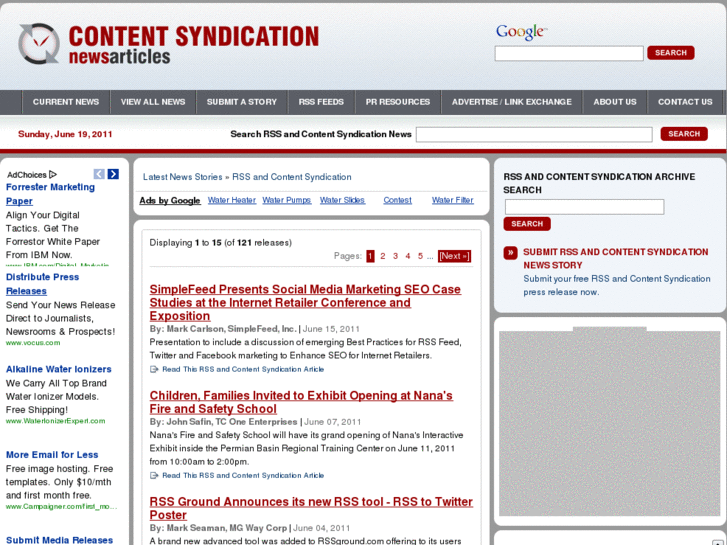Open the View All News menu item
Image resolution: width=727 pixels, height=545 pixels.
(153, 102)
